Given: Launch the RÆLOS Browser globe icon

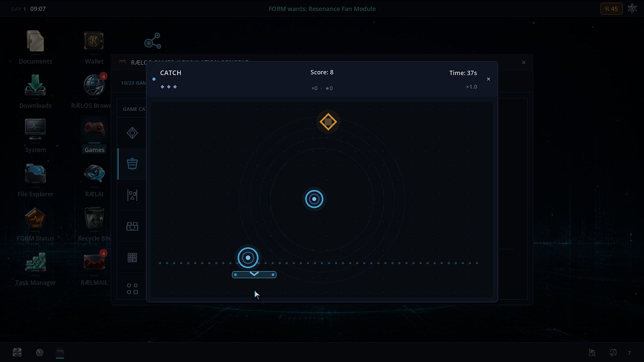Looking at the screenshot, I should pos(94,85).
